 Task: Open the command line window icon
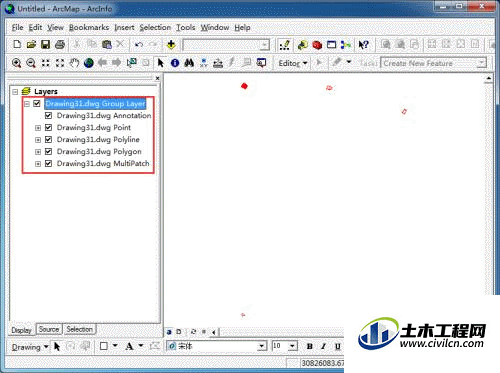(331, 45)
